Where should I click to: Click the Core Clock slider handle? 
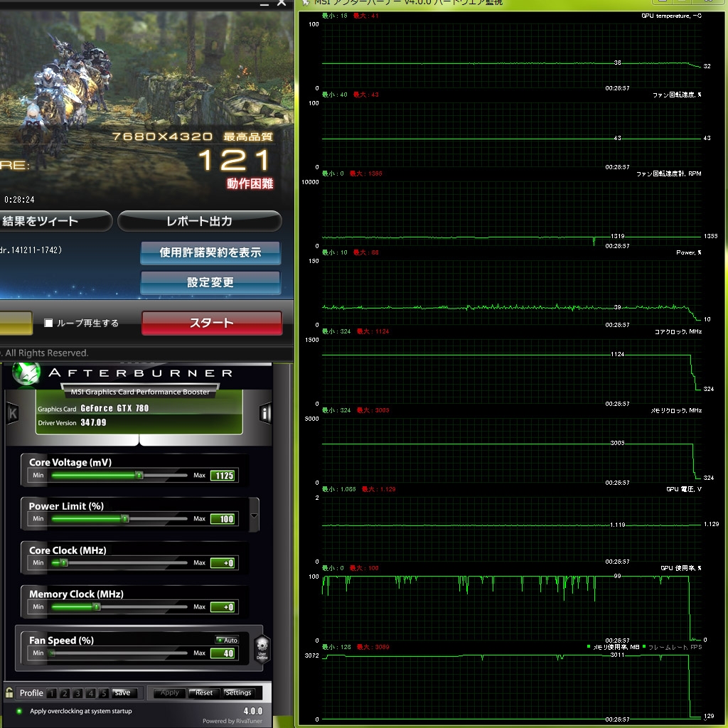pyautogui.click(x=63, y=563)
